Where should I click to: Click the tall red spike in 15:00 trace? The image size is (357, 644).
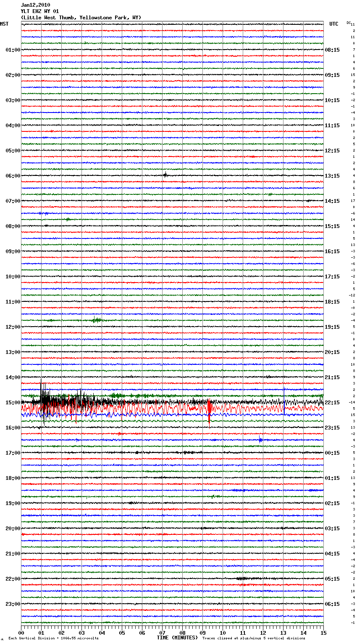(x=209, y=414)
